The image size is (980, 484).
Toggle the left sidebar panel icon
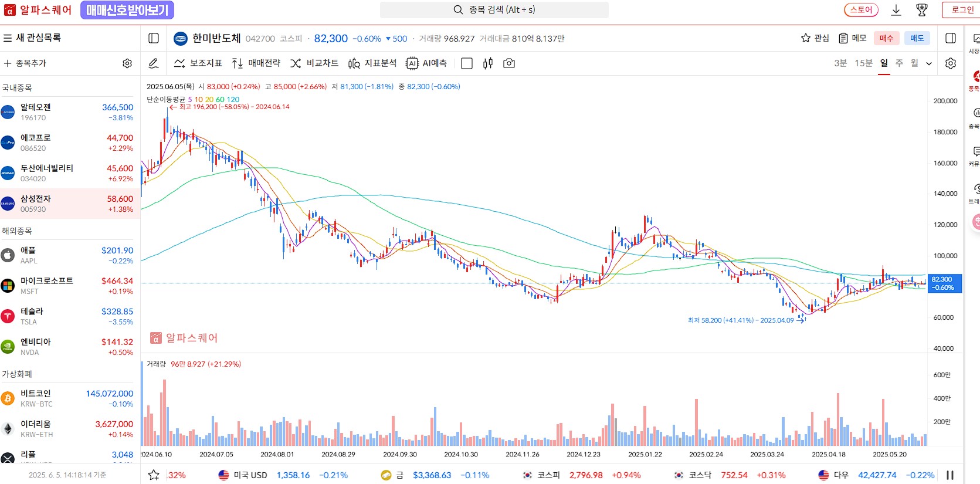click(154, 38)
